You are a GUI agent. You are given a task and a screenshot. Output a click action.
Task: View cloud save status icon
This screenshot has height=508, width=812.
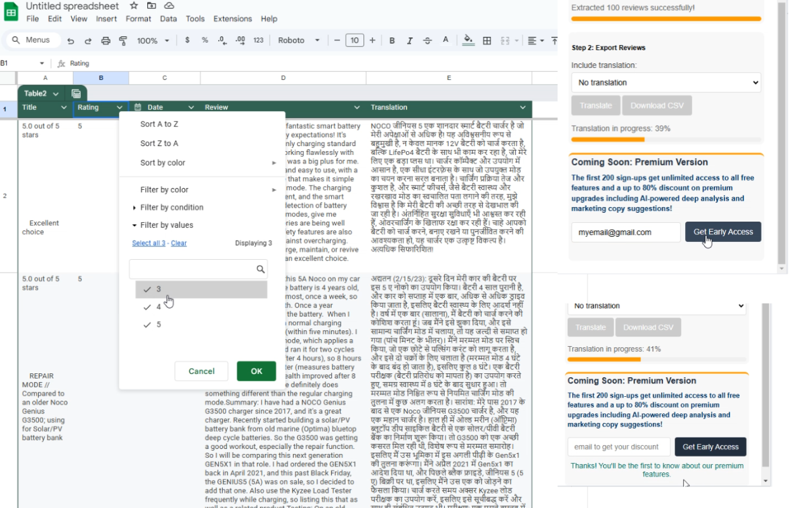click(169, 6)
